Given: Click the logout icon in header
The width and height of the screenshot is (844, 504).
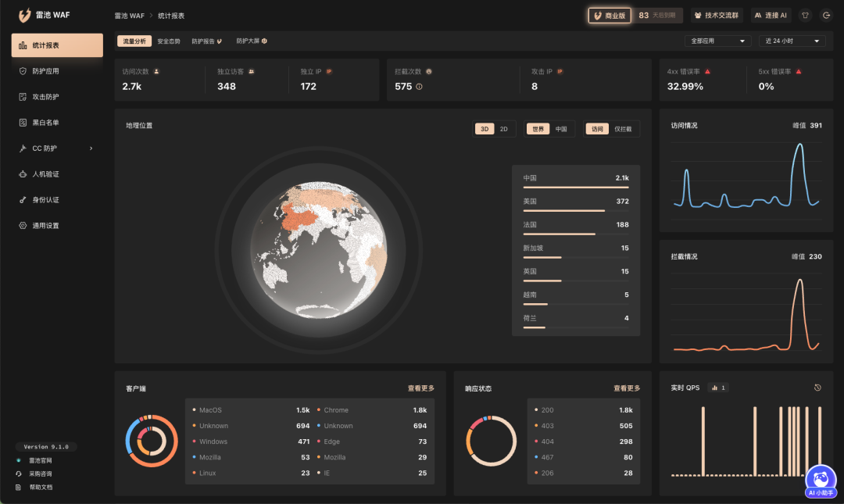Looking at the screenshot, I should (x=826, y=16).
